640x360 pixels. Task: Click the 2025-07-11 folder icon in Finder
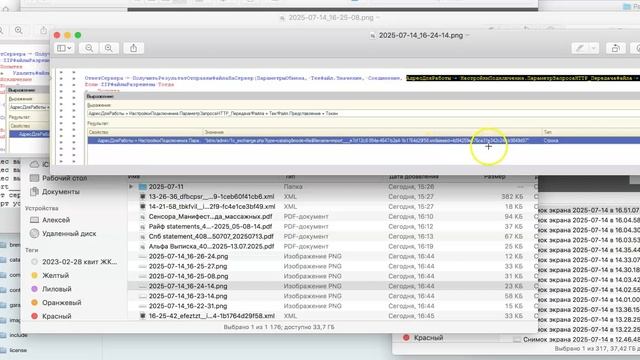142,187
